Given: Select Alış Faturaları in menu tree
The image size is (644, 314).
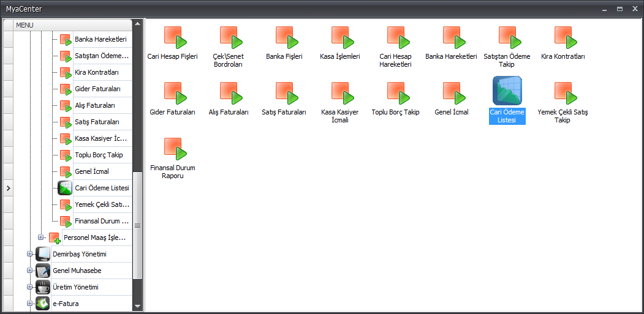Looking at the screenshot, I should point(95,105).
